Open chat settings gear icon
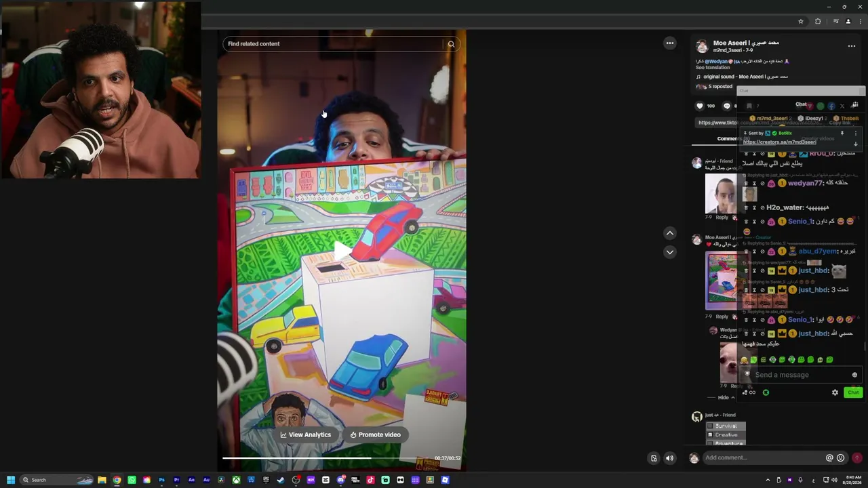Image resolution: width=868 pixels, height=488 pixels. pos(835,392)
